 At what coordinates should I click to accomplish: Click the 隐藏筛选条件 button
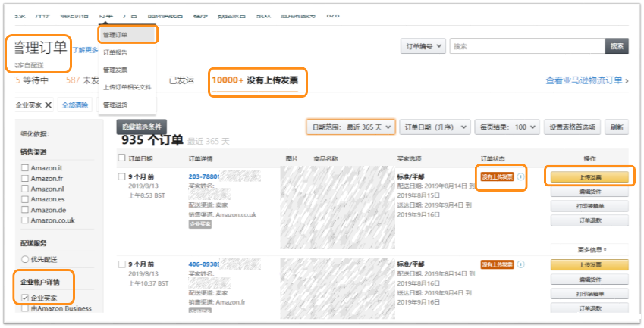click(142, 127)
